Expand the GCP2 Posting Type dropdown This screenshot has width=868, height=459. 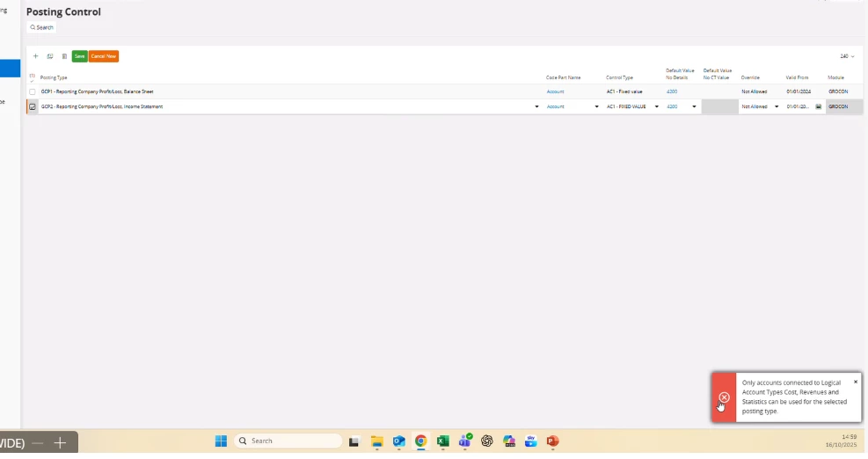[536, 107]
